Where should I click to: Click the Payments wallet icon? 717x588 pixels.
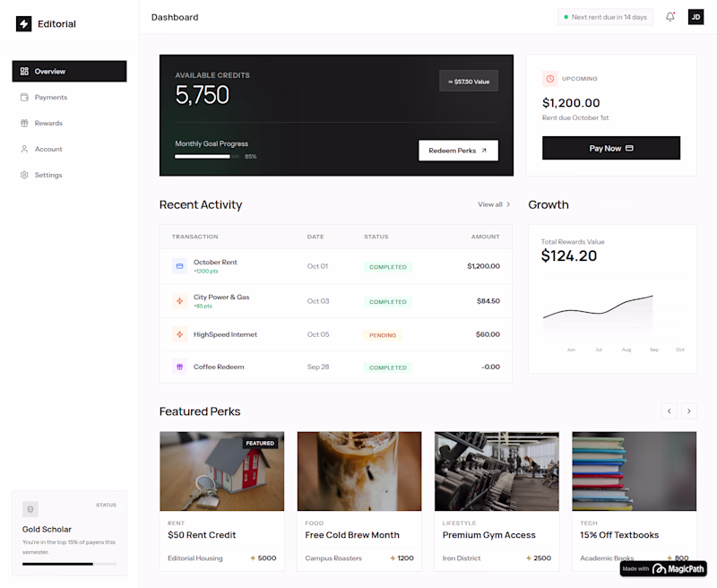[24, 98]
